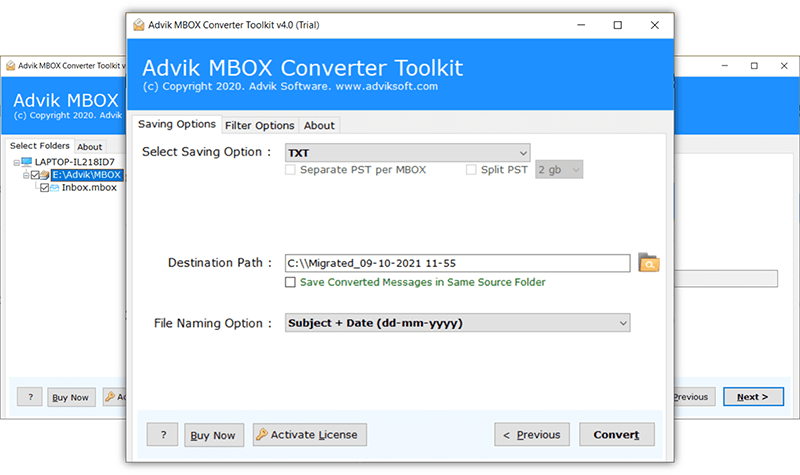Viewport: 800px width, 475px height.
Task: Click Buy Now in the front window
Action: (213, 435)
